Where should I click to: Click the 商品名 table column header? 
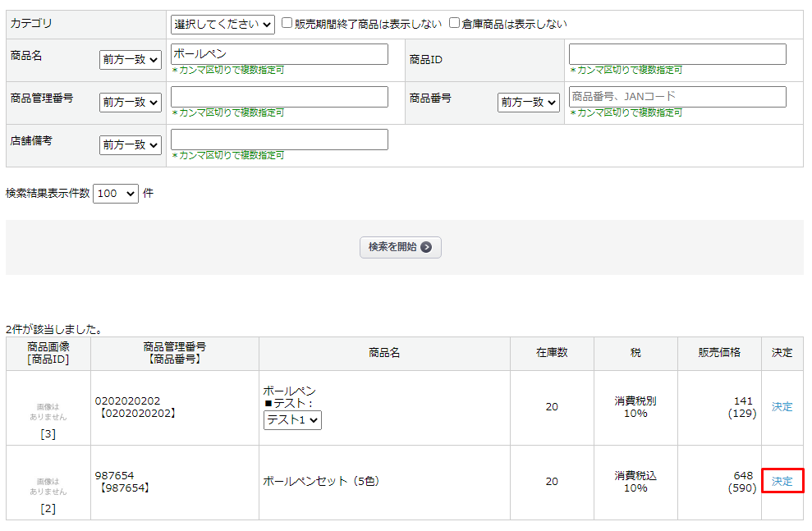click(x=384, y=354)
